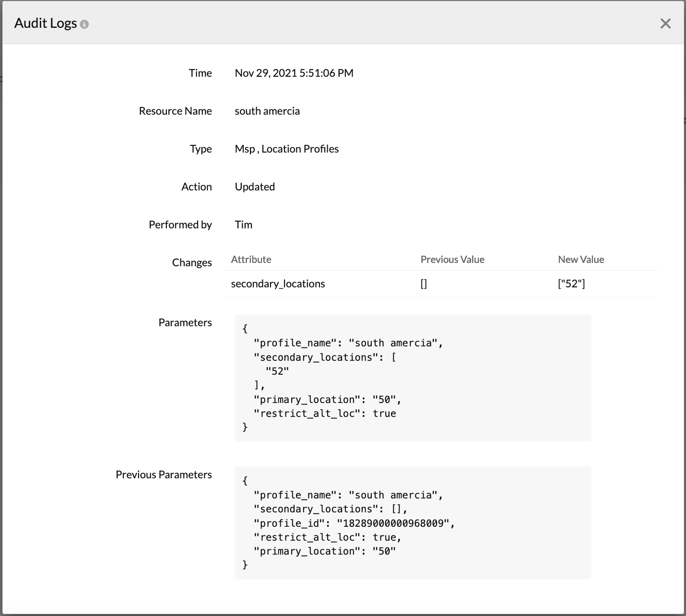This screenshot has height=616, width=686.
Task: Click the Previous Value column header
Action: click(x=452, y=260)
